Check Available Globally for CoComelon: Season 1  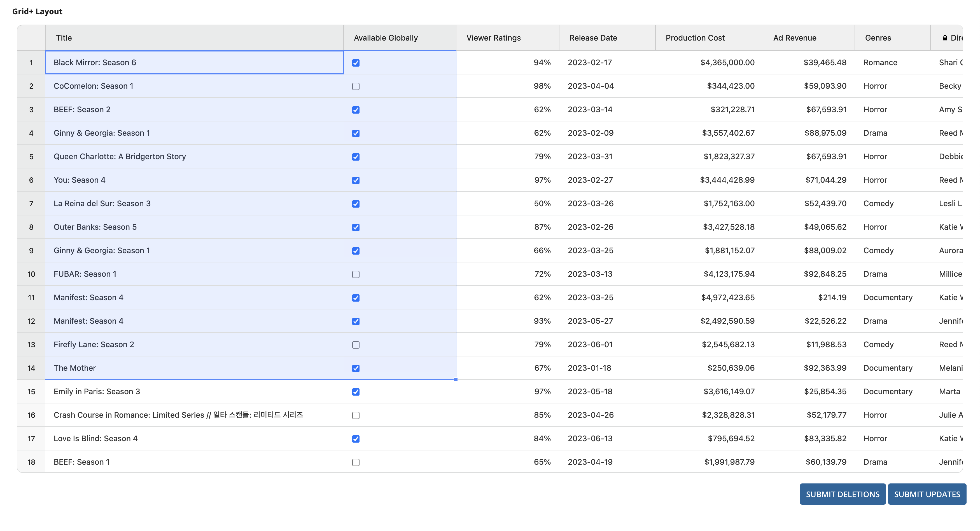coord(356,86)
